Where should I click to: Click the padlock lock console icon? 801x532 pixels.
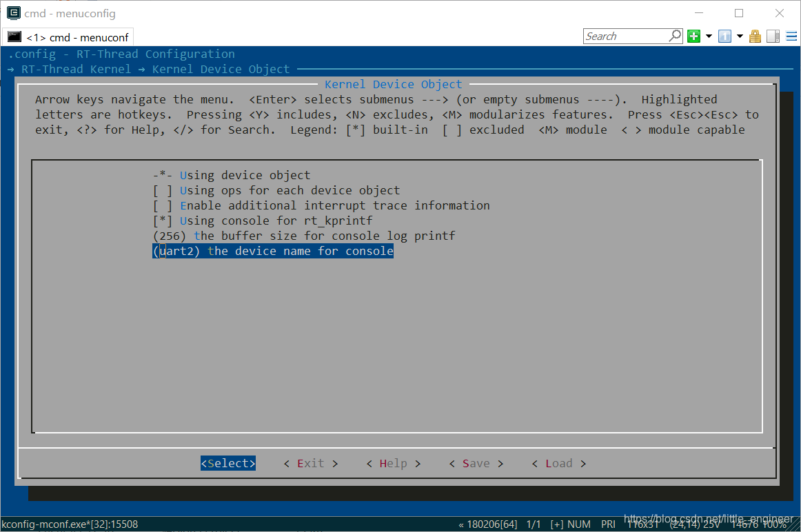coord(755,37)
